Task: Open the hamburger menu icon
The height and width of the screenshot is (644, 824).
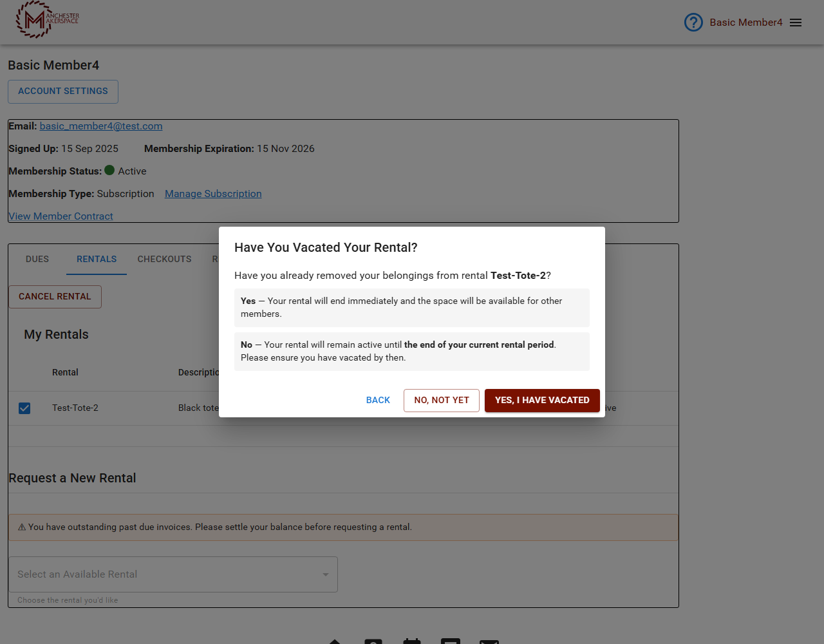Action: click(796, 23)
